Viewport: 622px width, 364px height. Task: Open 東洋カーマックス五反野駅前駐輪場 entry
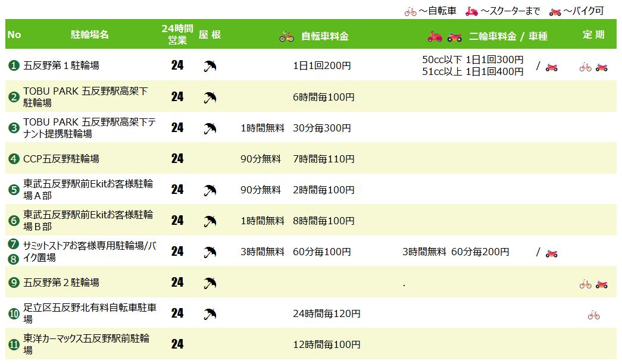coord(86,344)
